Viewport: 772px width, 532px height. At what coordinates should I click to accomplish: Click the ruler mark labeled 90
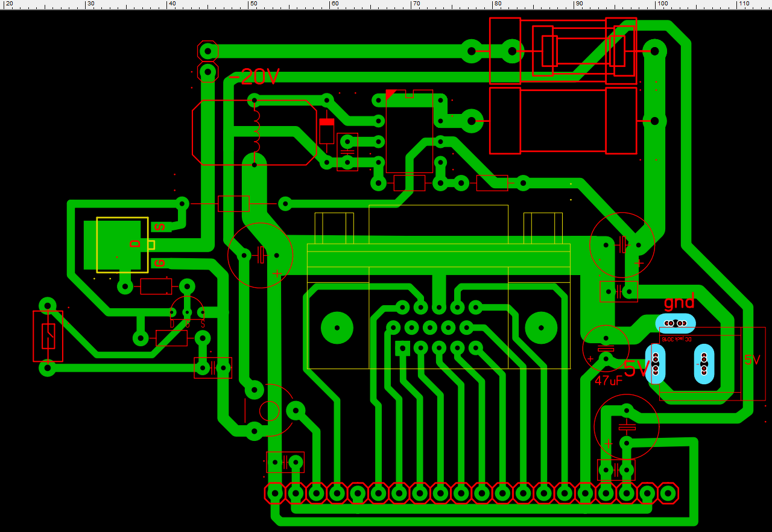(x=578, y=4)
